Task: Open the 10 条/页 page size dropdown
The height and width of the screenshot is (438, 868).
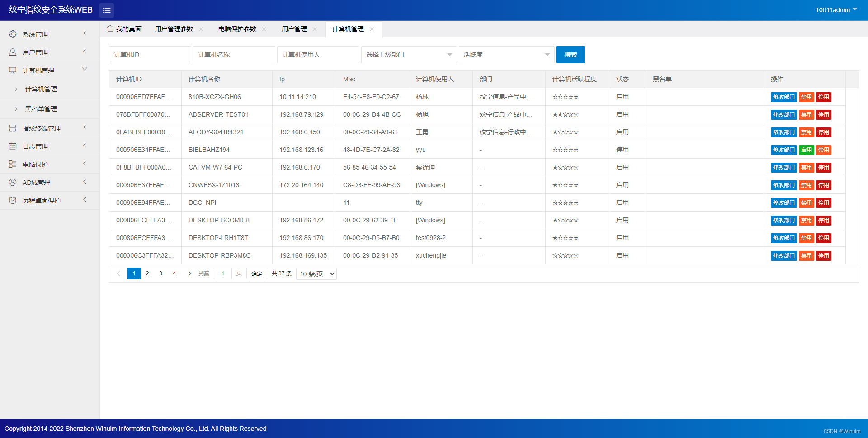Action: click(316, 274)
